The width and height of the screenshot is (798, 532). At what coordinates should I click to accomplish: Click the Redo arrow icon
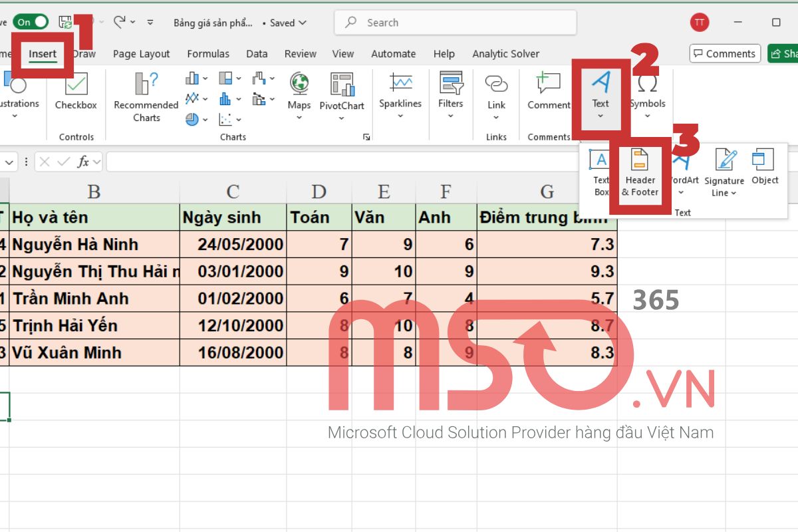coord(120,22)
